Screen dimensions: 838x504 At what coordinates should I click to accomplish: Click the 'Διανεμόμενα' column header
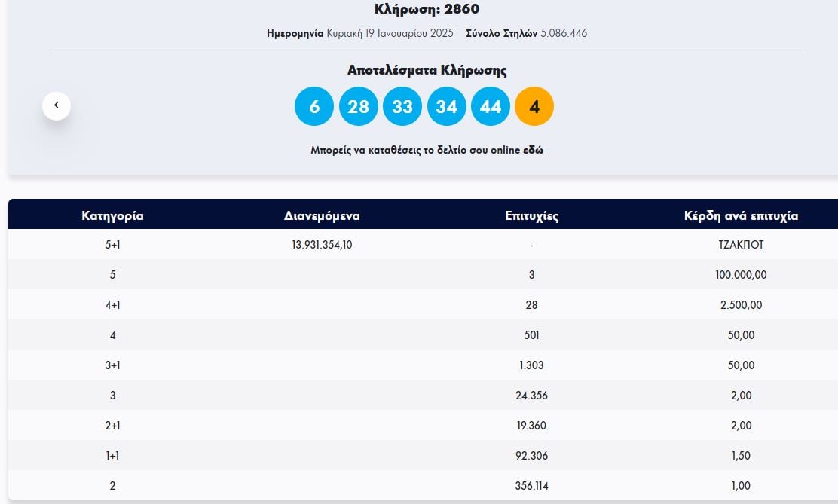(322, 216)
